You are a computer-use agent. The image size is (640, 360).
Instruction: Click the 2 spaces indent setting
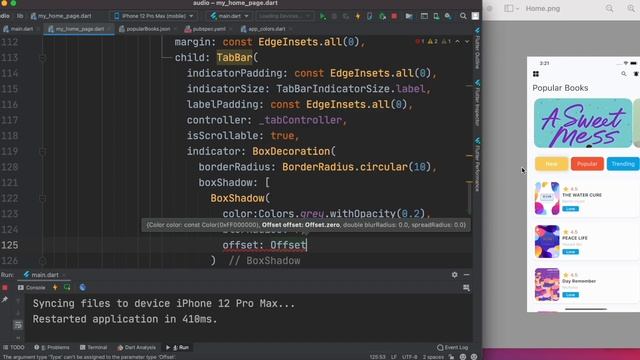pos(433,357)
